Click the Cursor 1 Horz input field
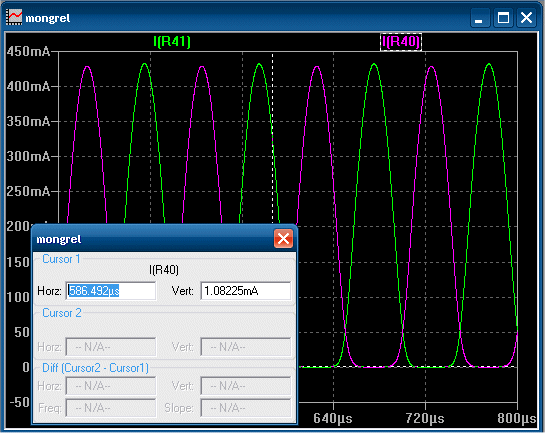Screen dimensions: 545x433 (111, 291)
